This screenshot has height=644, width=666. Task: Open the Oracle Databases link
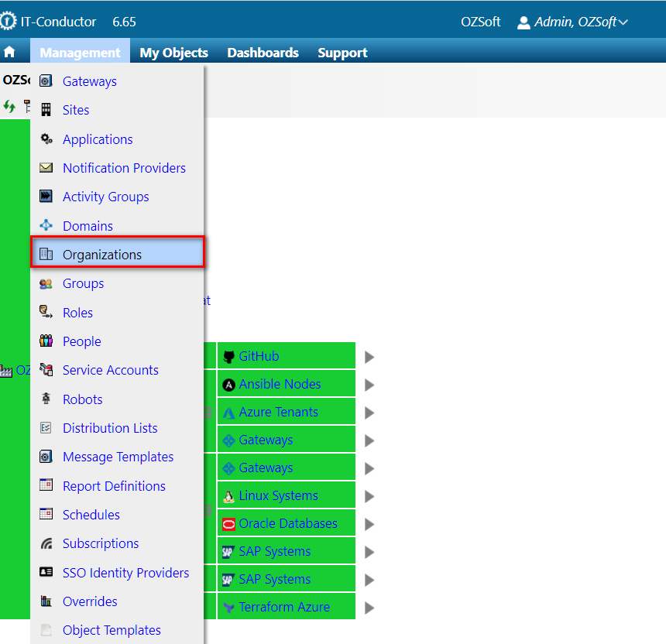288,523
